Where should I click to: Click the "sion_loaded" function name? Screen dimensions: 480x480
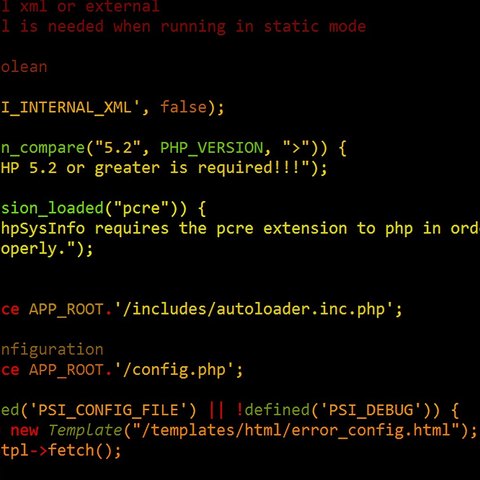click(x=52, y=208)
